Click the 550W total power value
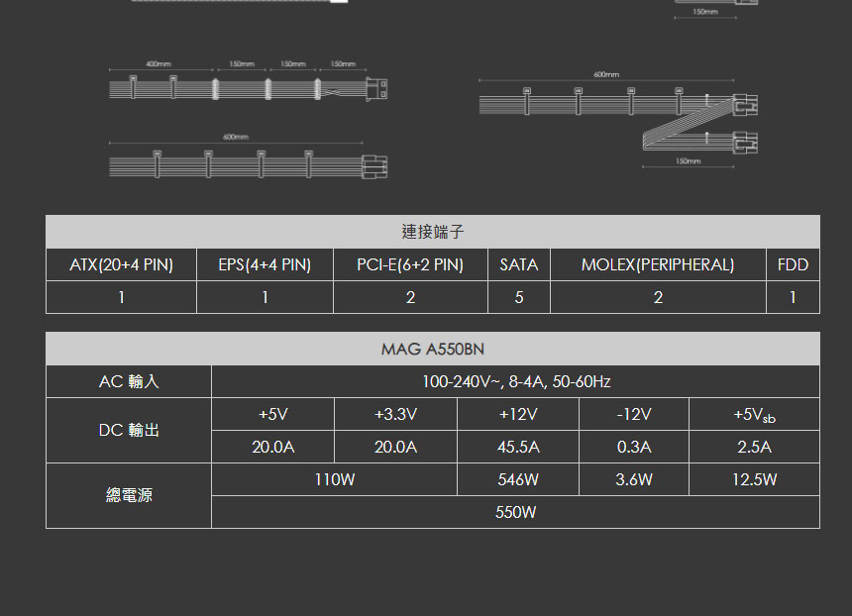This screenshot has width=852, height=616. (x=515, y=512)
